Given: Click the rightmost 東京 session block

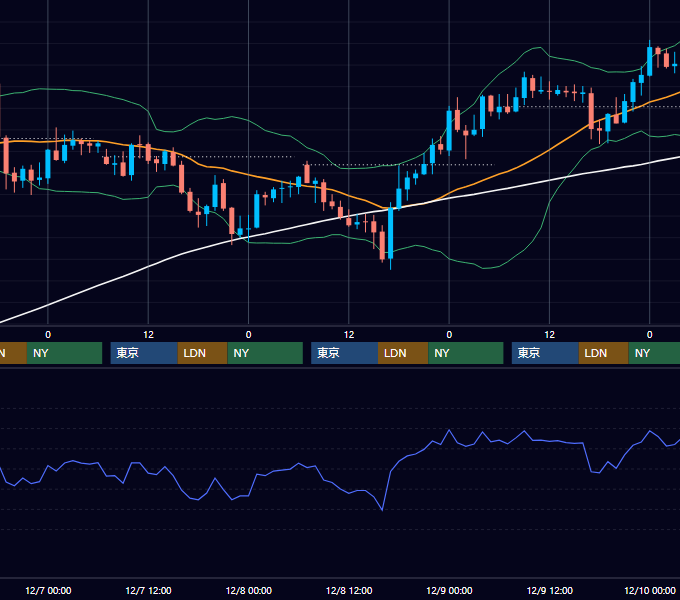Looking at the screenshot, I should click(x=545, y=353).
